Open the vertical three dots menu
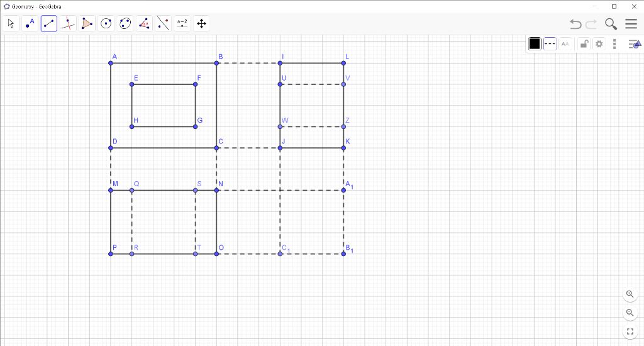 (614, 43)
